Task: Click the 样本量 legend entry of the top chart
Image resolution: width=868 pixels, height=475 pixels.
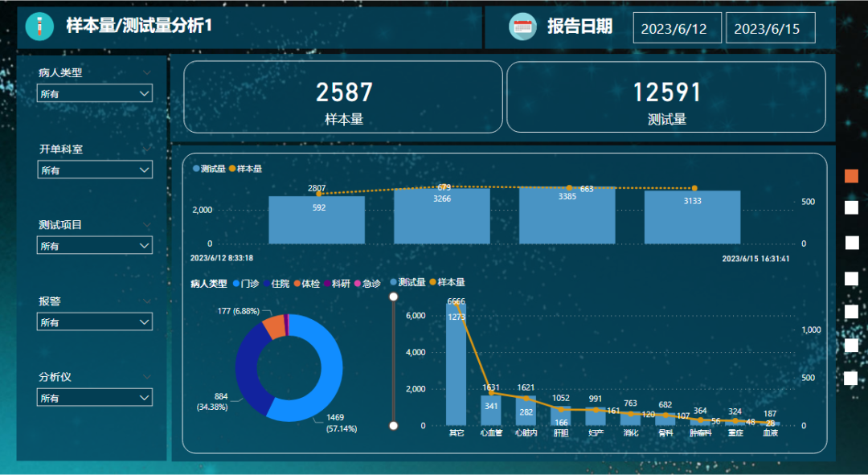Action: [x=245, y=168]
